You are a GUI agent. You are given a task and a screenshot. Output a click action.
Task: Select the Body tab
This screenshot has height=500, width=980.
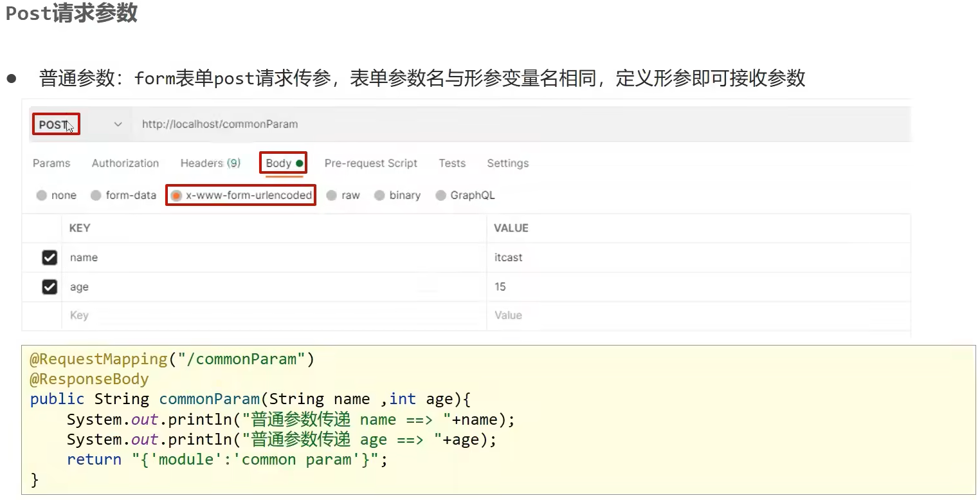point(284,163)
